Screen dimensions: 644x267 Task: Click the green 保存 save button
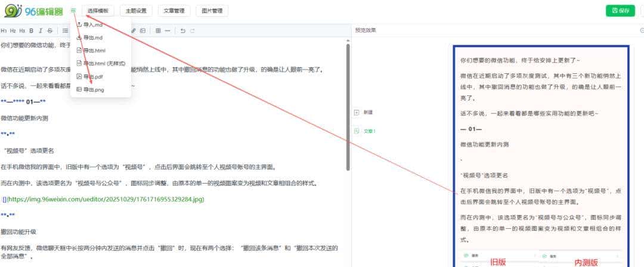(x=620, y=11)
